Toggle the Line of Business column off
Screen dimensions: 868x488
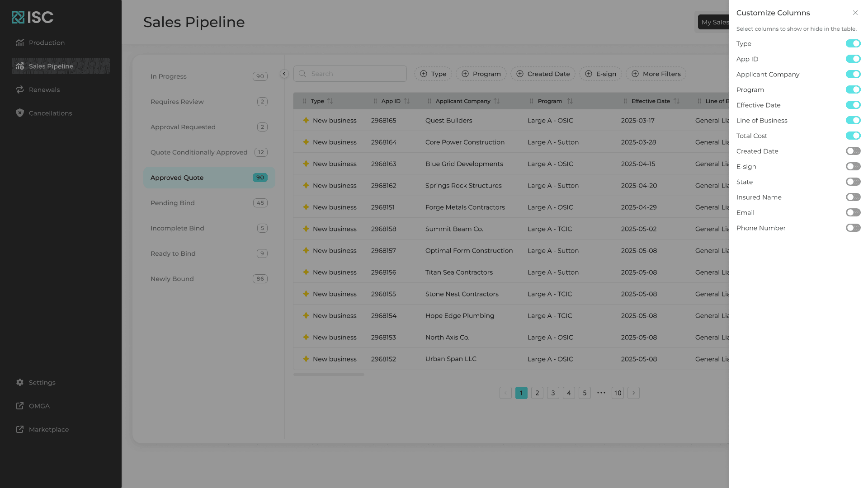[853, 120]
